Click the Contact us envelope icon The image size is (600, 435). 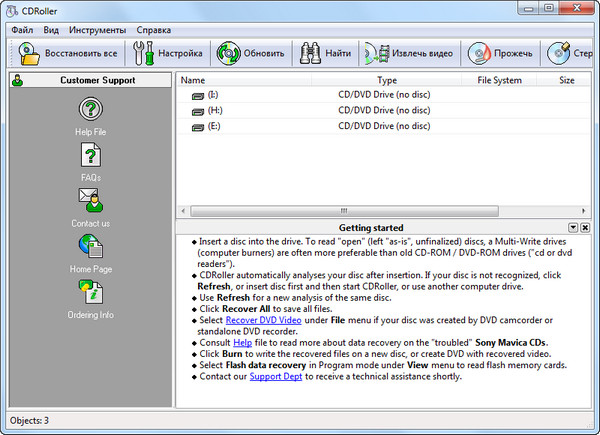(x=91, y=200)
